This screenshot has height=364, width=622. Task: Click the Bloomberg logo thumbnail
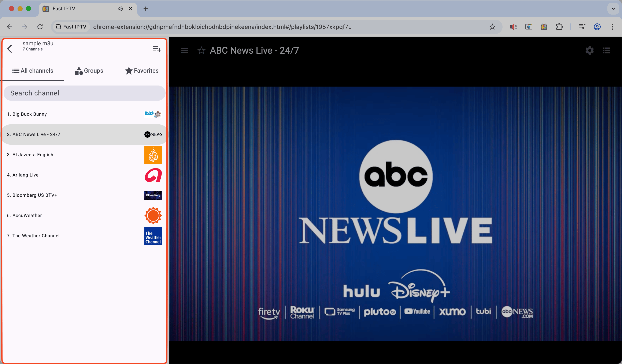[x=153, y=195]
